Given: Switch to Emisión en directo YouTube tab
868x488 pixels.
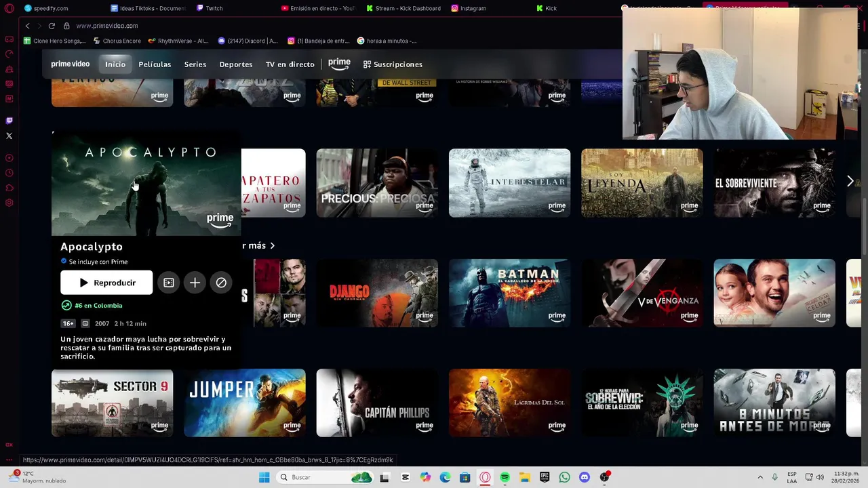Looking at the screenshot, I should coord(317,8).
